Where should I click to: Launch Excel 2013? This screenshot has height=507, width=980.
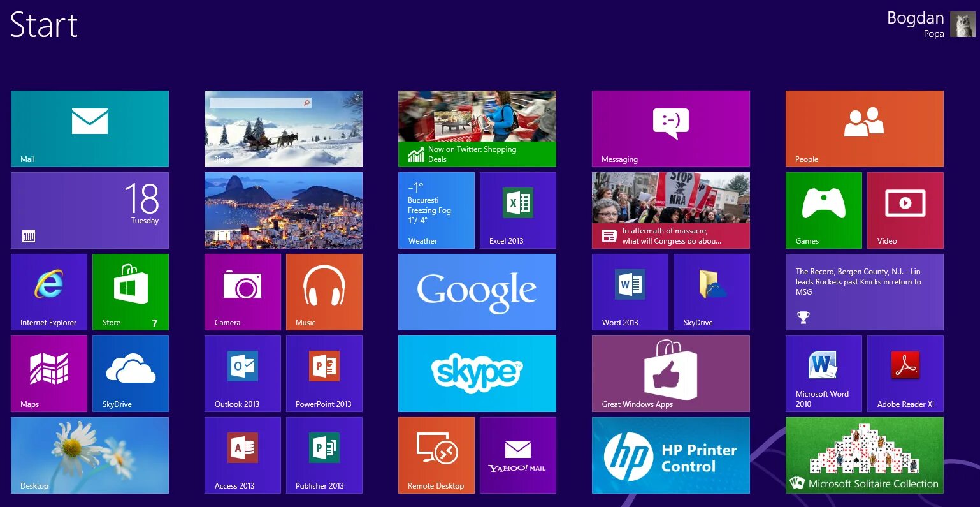coord(518,210)
